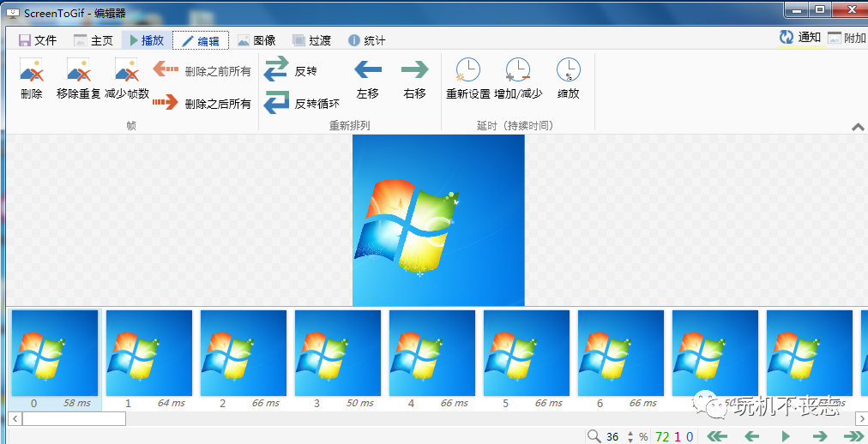Choose 删除之前所有 delete all previous
This screenshot has width=868, height=444.
(202, 71)
